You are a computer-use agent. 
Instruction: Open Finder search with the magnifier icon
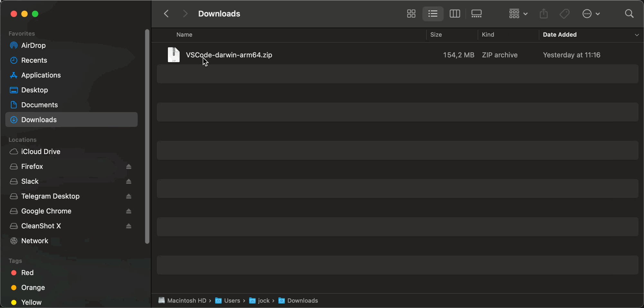(629, 14)
